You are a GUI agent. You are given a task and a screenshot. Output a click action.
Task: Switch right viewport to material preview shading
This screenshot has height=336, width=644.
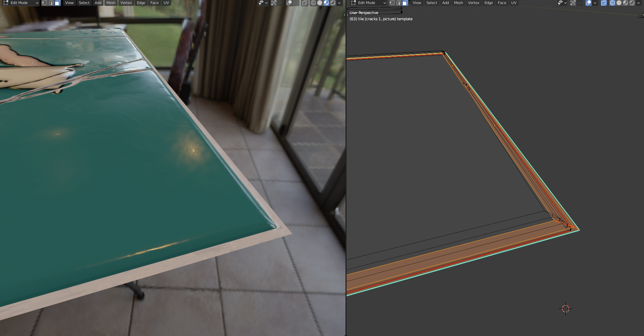pos(625,3)
